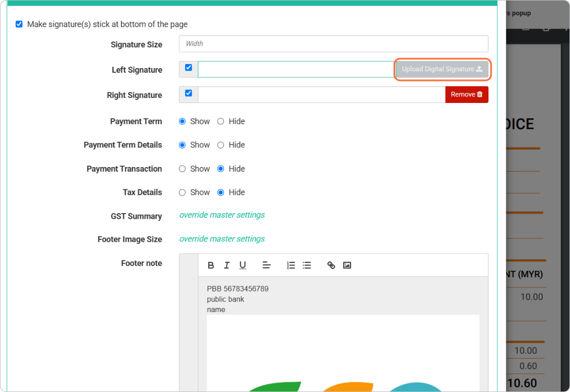
Task: Click the Upload Digital Signature button
Action: coord(442,69)
